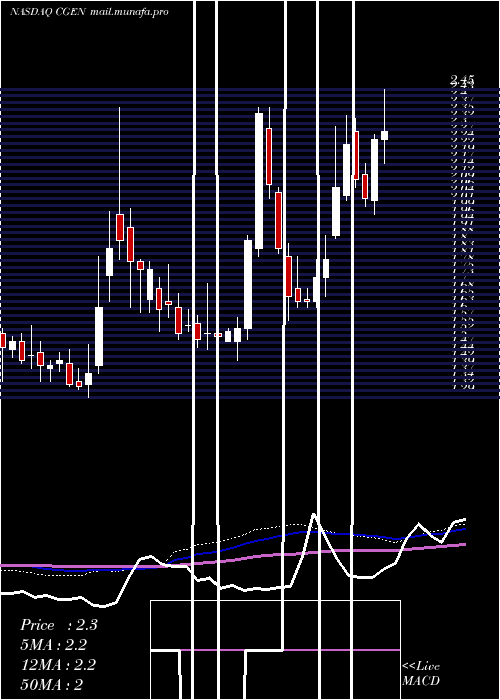Click the "Price : 2.3" readout
This screenshot has width=500, height=700.
coord(58,625)
